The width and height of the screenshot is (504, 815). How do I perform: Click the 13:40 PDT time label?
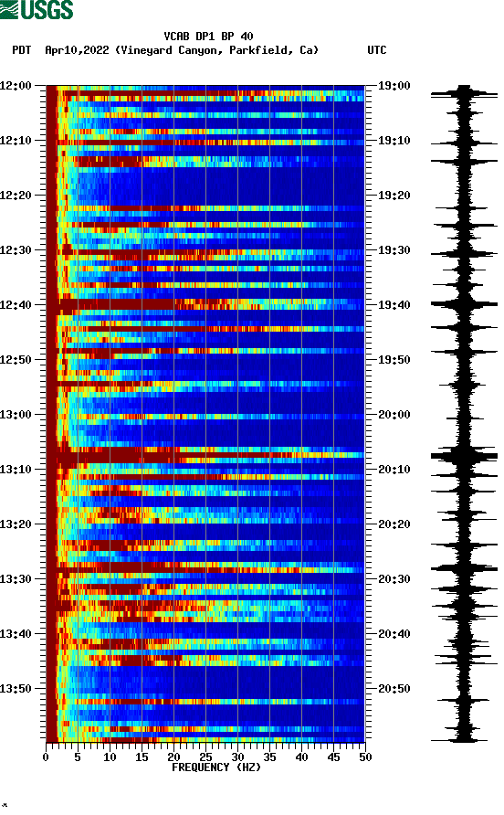16,634
